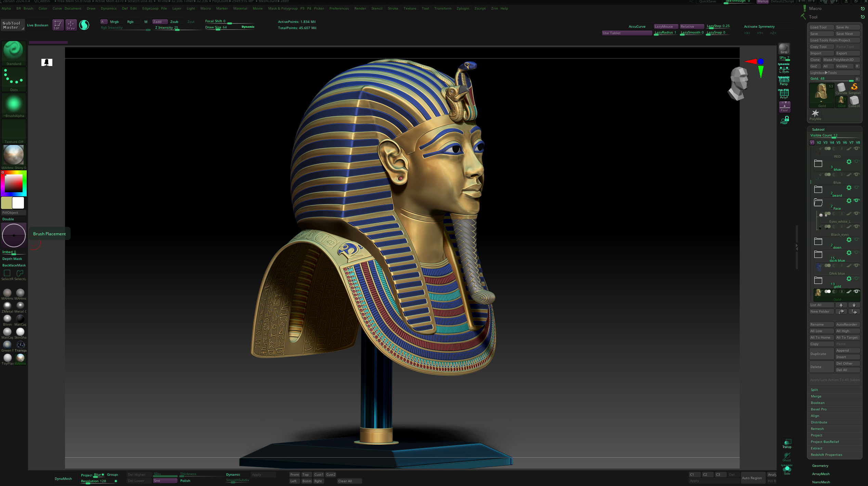Click the BPR render button

[x=784, y=49]
